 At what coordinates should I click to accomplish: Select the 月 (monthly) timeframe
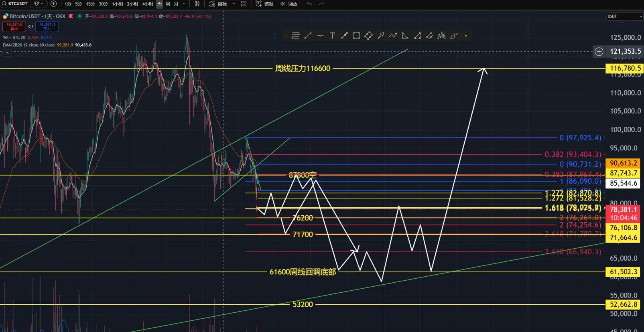tap(176, 4)
